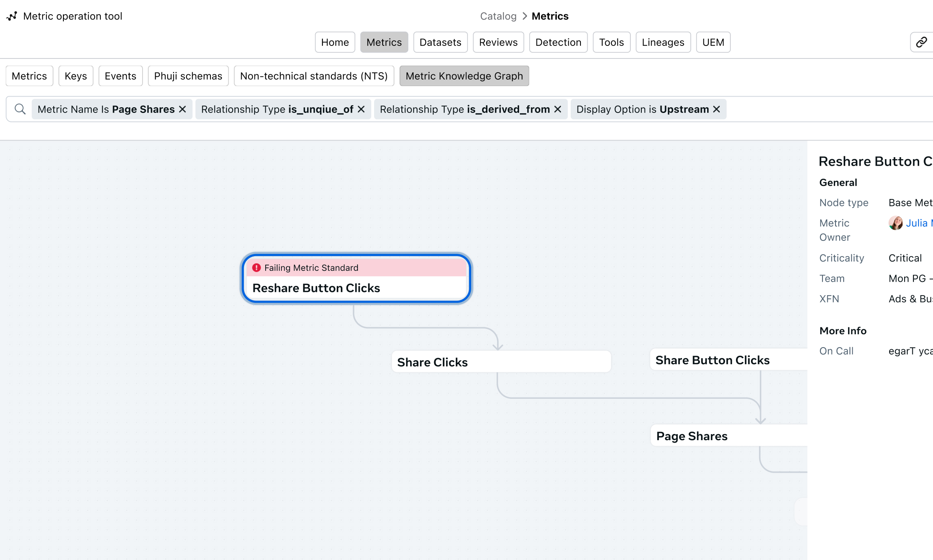Click the copy link icon button
Viewport: 933px width, 560px height.
click(x=921, y=42)
